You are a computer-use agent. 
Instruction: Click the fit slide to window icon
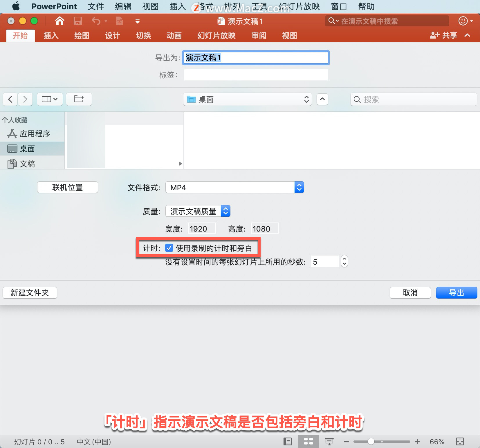460,441
